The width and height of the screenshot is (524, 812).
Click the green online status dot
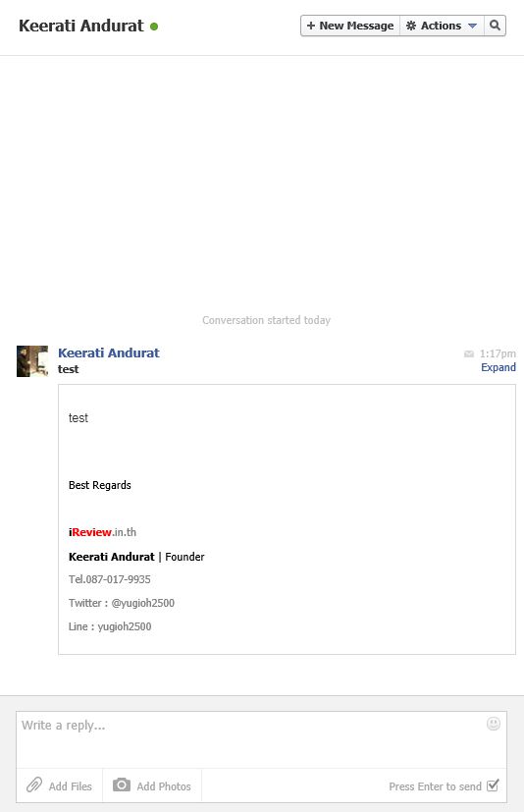[x=154, y=27]
